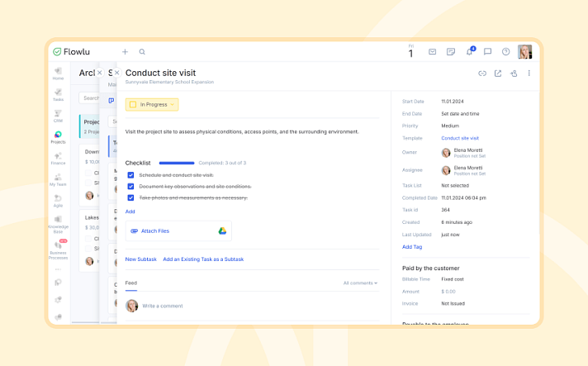Open Projects in the sidebar
The width and height of the screenshot is (588, 366).
(x=58, y=137)
